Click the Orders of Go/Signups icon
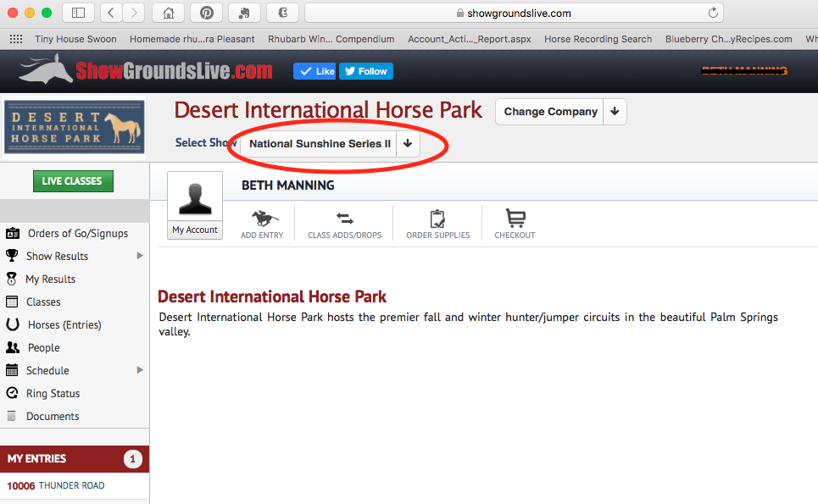Screen dimensions: 818x504 [13, 233]
